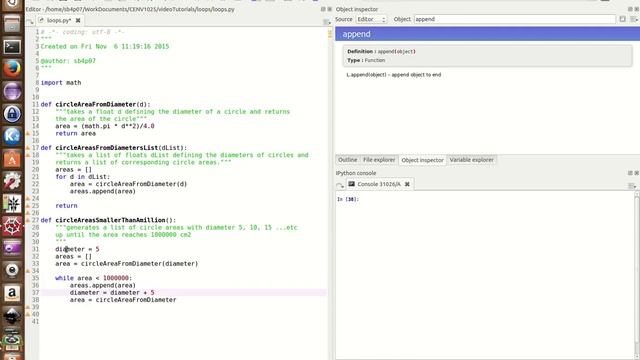Undock the Editor pane
This screenshot has height=360, width=640.
coord(323,9)
